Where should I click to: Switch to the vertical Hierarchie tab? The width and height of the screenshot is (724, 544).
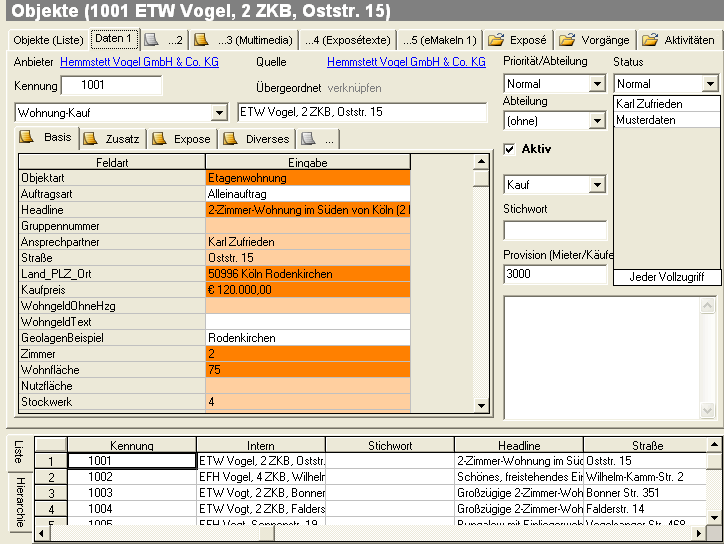tap(20, 502)
